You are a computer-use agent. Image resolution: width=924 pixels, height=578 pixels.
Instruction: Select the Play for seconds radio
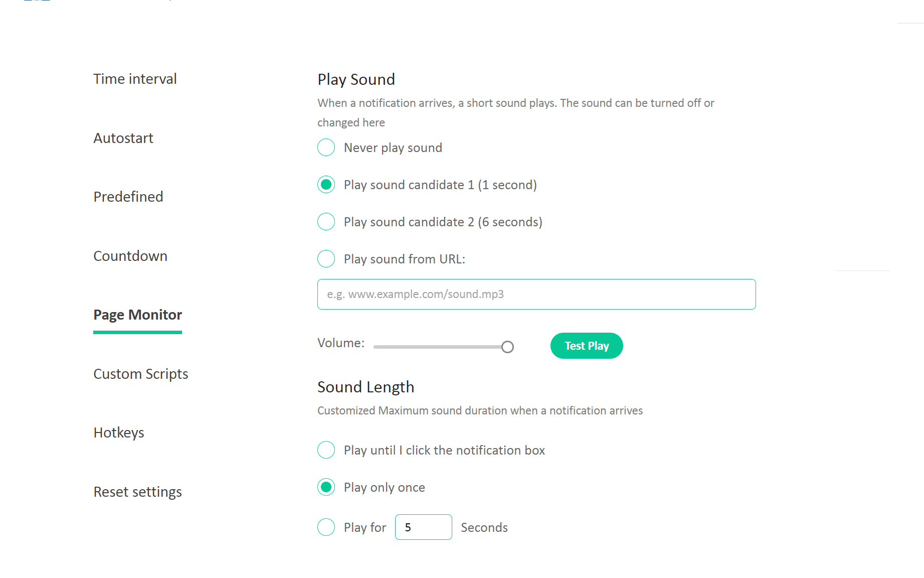point(326,527)
